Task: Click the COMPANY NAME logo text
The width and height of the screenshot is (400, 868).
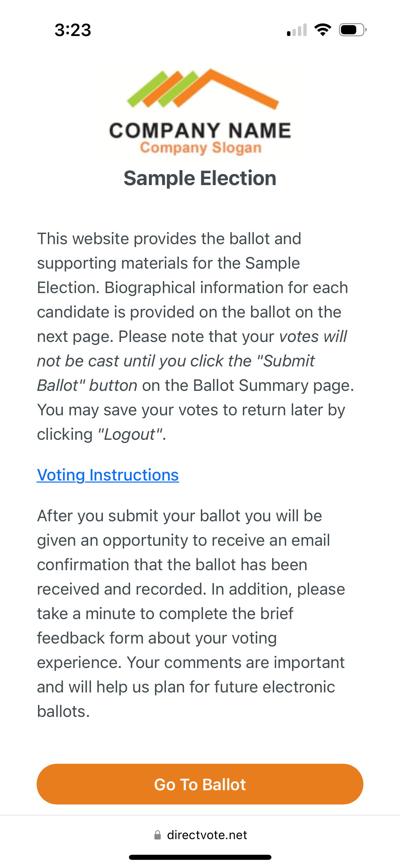Action: (x=200, y=130)
